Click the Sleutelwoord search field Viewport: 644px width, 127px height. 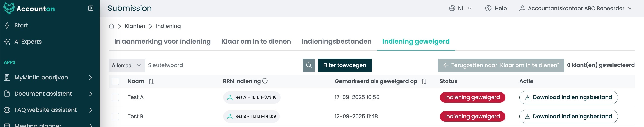pyautogui.click(x=224, y=65)
